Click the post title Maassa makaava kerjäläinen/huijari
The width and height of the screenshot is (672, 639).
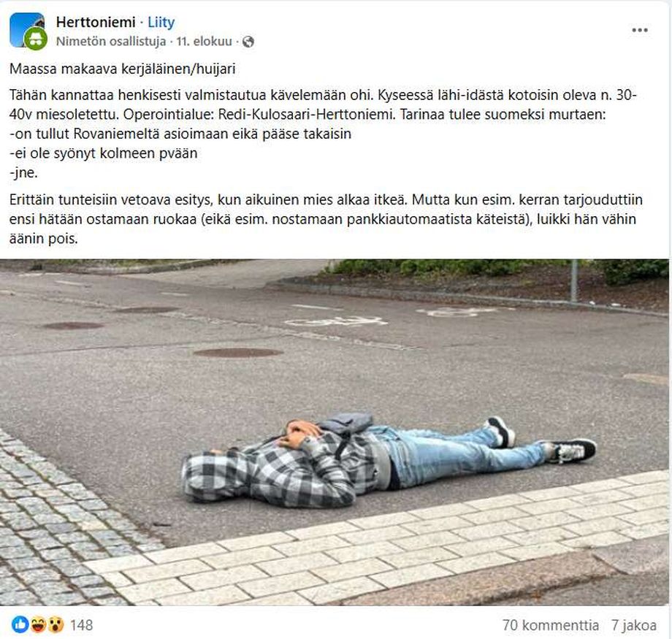point(123,69)
